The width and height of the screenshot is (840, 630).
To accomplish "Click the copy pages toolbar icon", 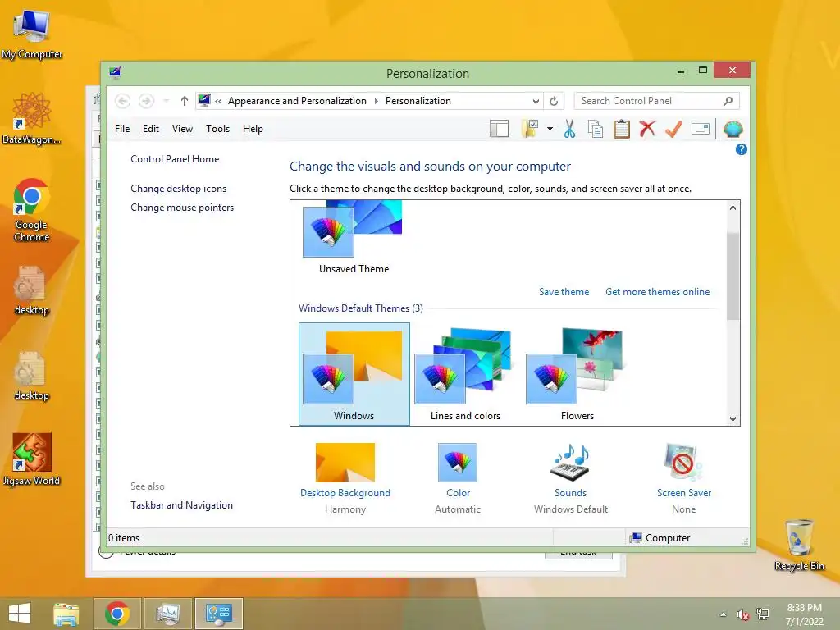I will click(x=596, y=129).
